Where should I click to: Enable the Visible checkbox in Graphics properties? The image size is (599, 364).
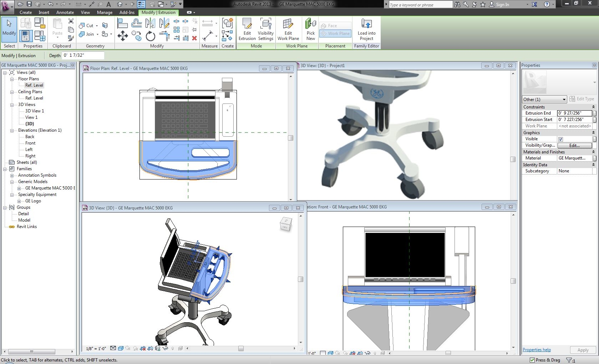(561, 139)
